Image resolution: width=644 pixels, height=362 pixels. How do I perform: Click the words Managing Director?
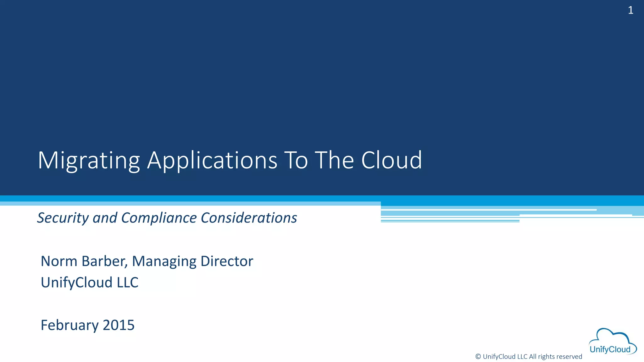click(x=192, y=261)
